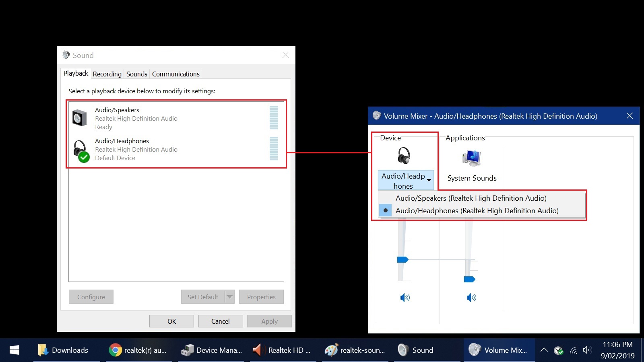The height and width of the screenshot is (362, 644).
Task: Open Downloads folder from taskbar
Action: (64, 350)
